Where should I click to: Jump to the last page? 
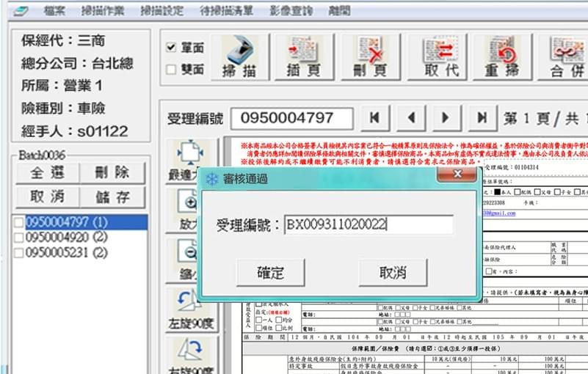(482, 118)
